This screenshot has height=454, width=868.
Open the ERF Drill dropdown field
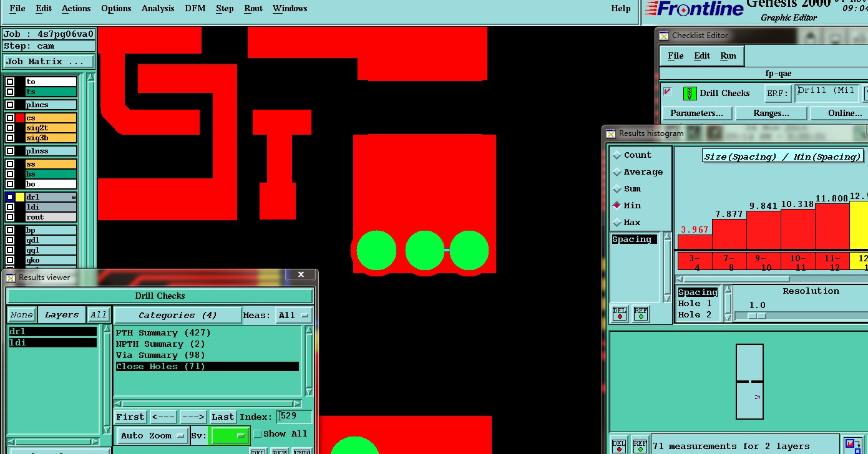tap(827, 94)
